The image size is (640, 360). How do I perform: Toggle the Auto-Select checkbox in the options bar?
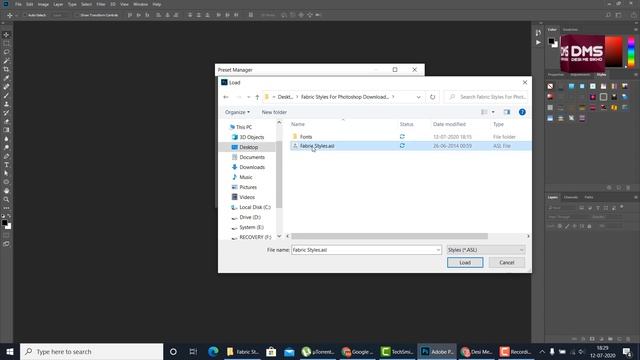(24, 15)
